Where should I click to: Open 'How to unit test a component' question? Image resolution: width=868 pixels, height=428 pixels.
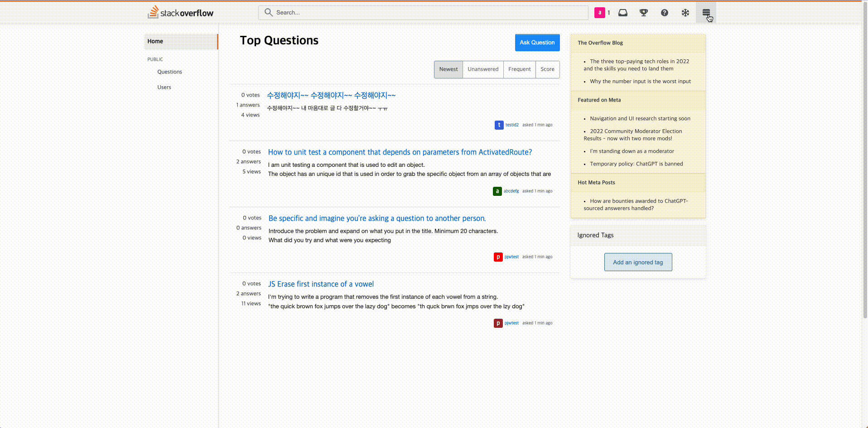tap(400, 152)
